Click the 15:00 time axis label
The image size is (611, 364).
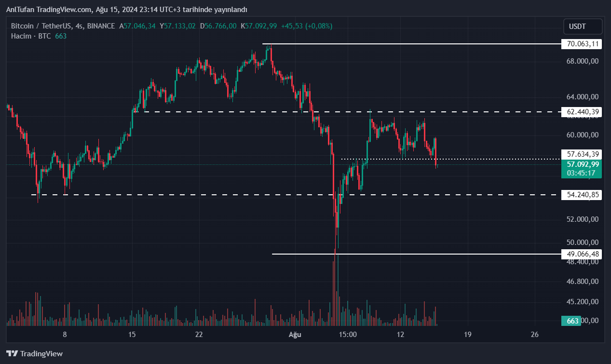point(348,334)
